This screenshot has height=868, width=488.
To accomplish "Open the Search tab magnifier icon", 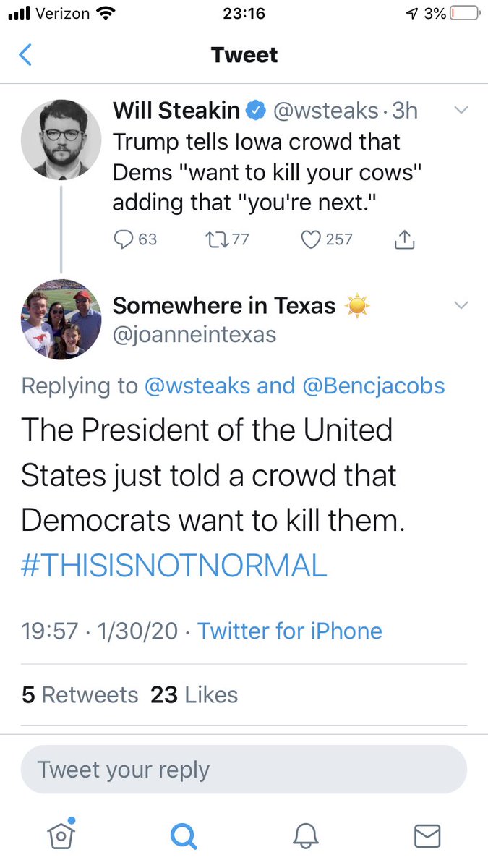I will [183, 836].
